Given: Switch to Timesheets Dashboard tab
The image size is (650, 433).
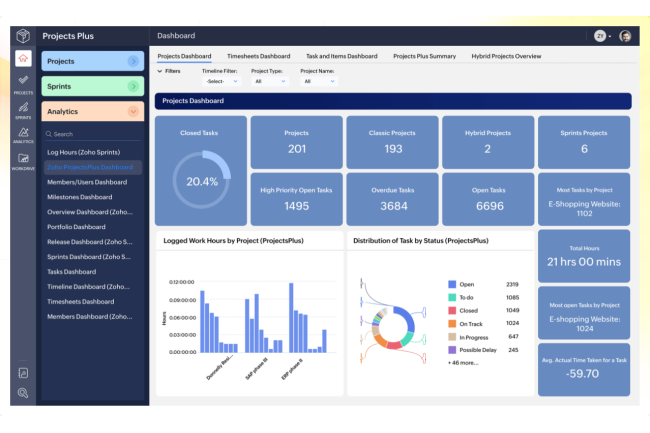Looking at the screenshot, I should (259, 56).
